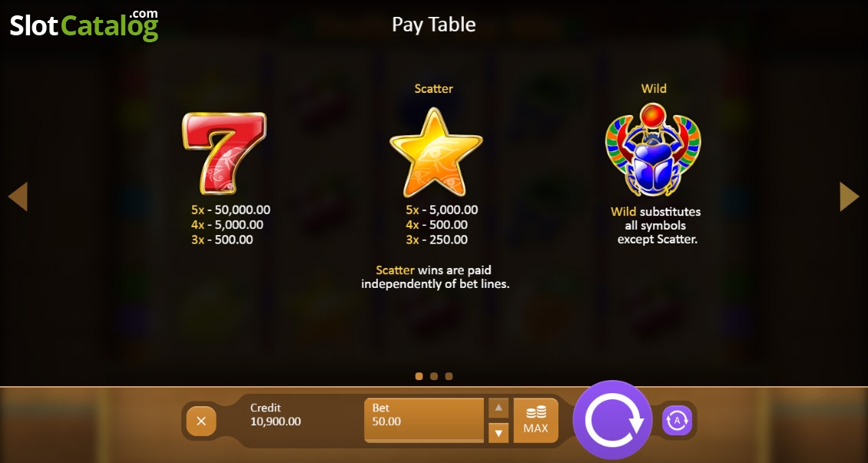Click the red seven symbol

point(224,154)
